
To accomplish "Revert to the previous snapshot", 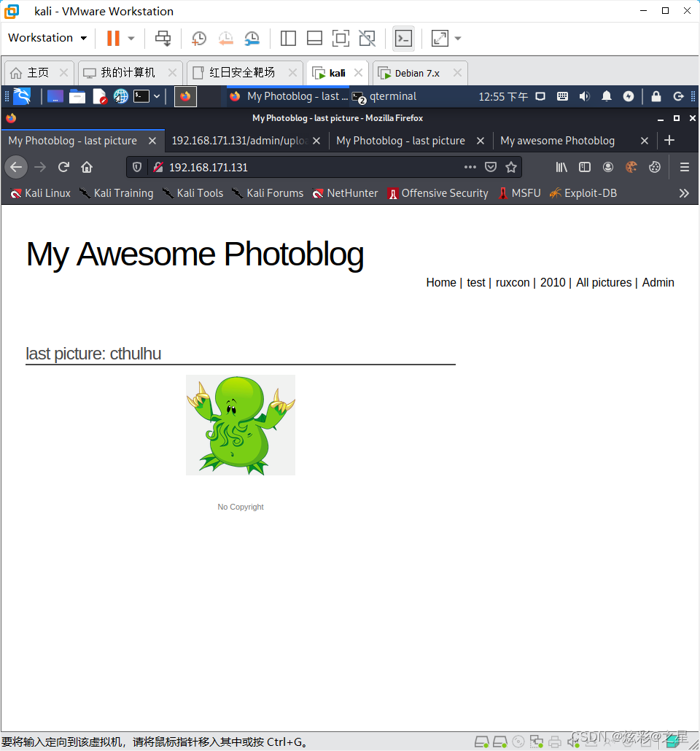I will pos(225,39).
